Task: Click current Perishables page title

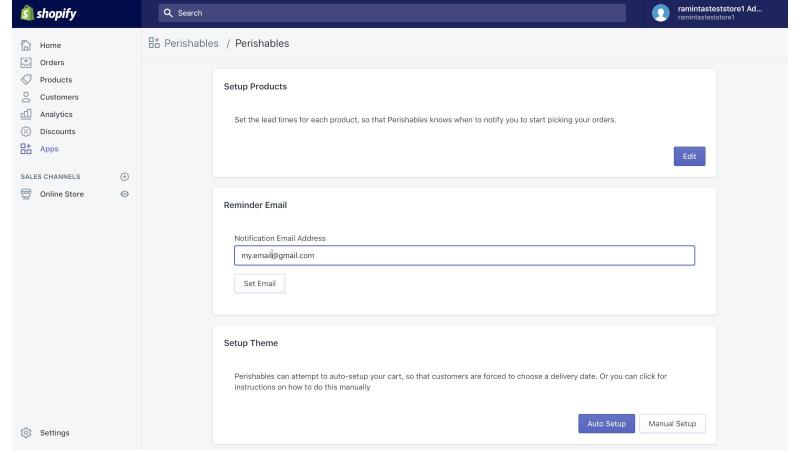Action: coord(262,43)
